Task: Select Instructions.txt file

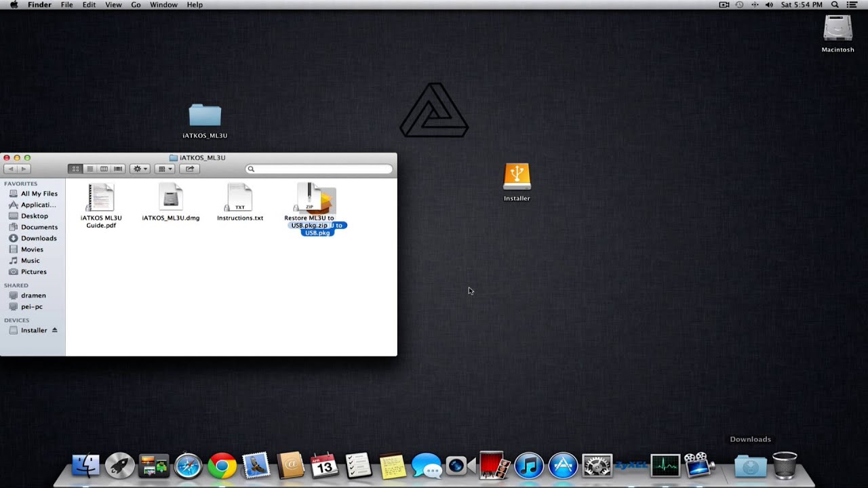Action: [x=240, y=203]
